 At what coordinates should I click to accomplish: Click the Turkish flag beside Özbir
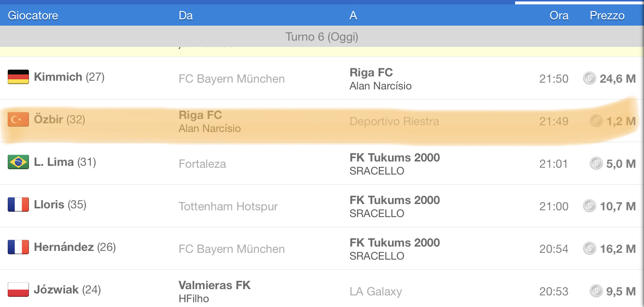pos(18,119)
